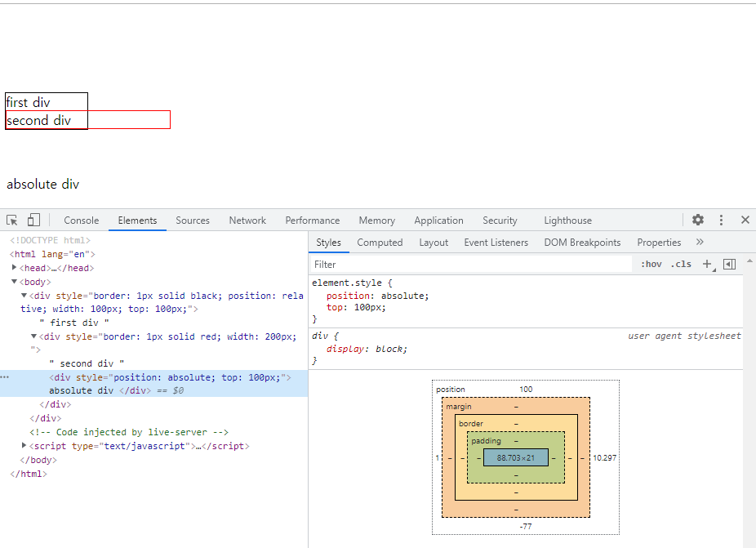Screen dimensions: 756x548
Task: Select the Styles sidebar tab
Action: (x=328, y=243)
